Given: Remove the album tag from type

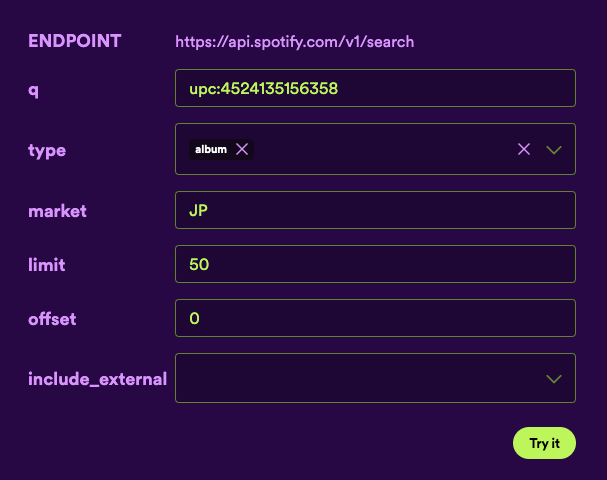Looking at the screenshot, I should (x=241, y=149).
